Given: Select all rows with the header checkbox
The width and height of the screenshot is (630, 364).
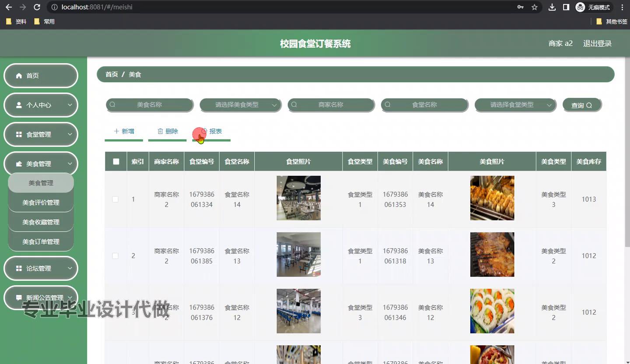Looking at the screenshot, I should (116, 161).
